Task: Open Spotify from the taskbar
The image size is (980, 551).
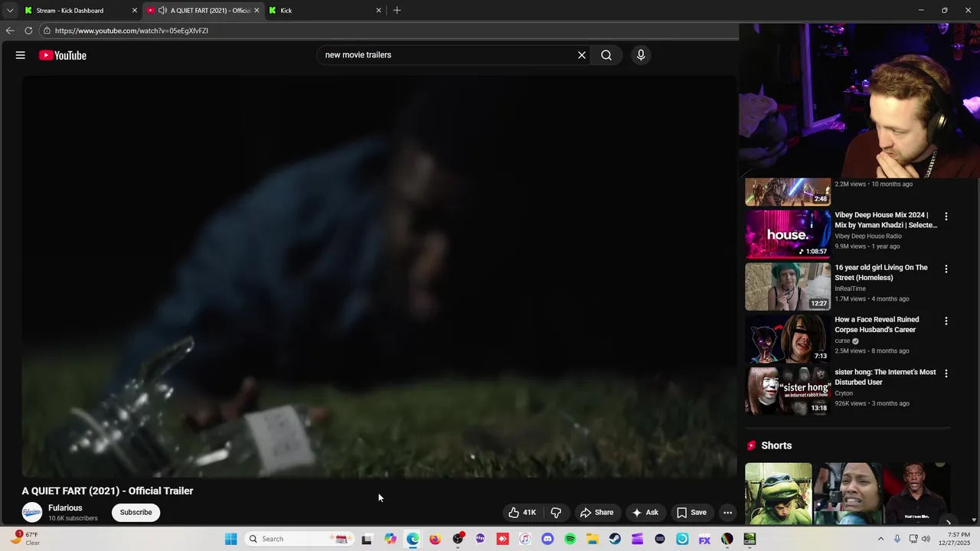Action: (570, 540)
